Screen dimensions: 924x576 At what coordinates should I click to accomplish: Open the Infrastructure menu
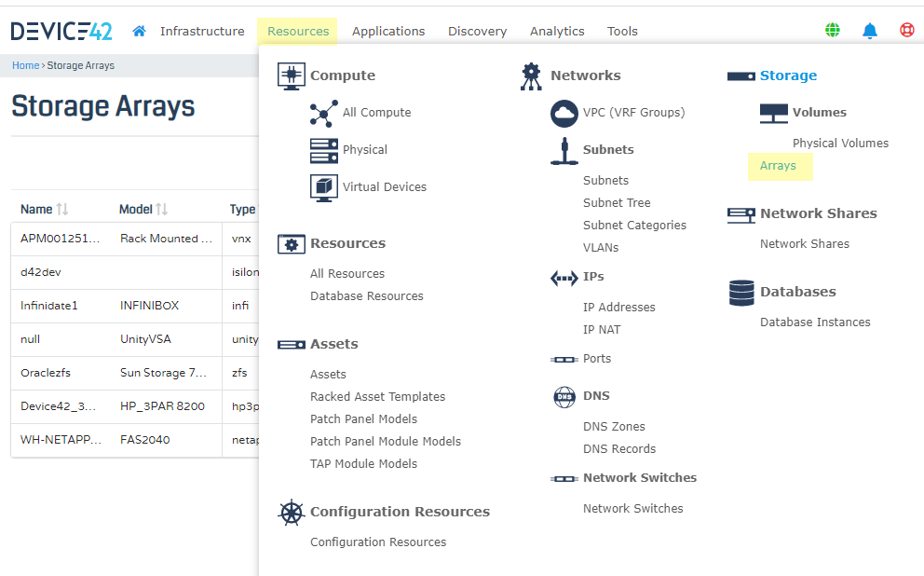(202, 31)
